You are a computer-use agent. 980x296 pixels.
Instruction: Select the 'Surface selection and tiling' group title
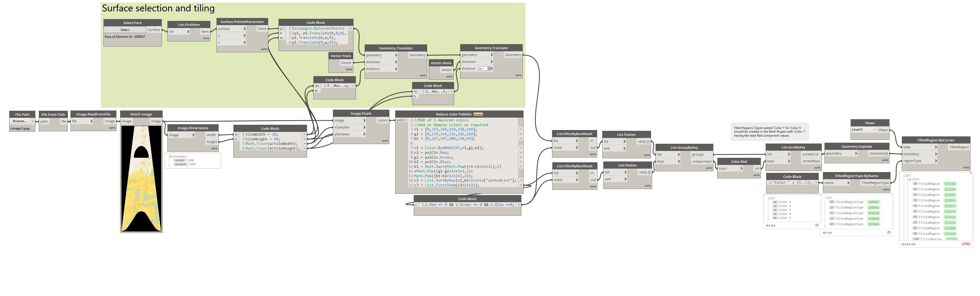click(158, 8)
